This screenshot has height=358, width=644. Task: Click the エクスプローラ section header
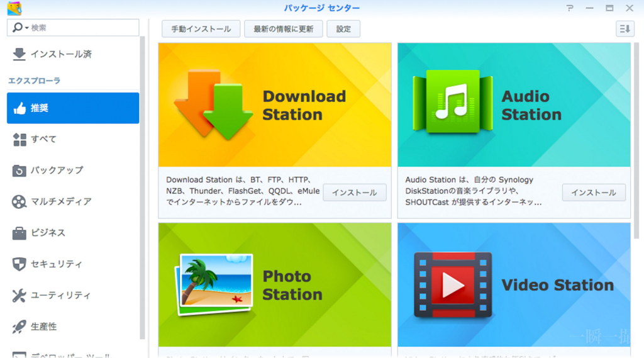coord(34,81)
